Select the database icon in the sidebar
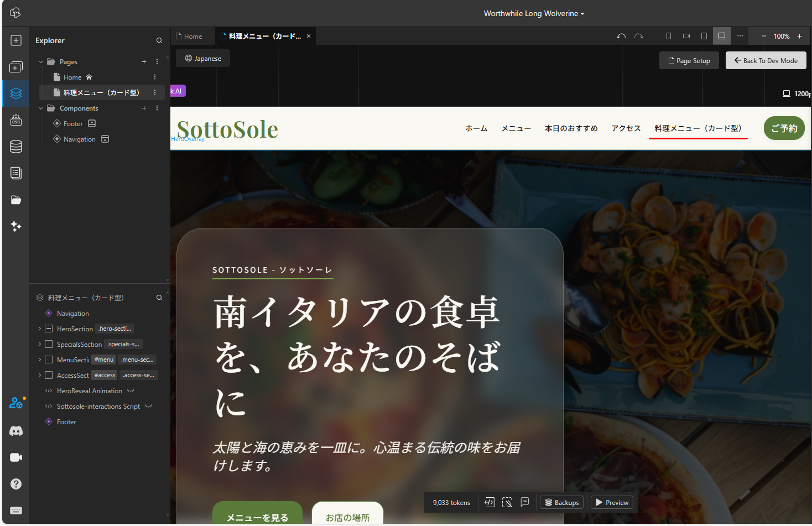The image size is (812, 526). click(15, 147)
